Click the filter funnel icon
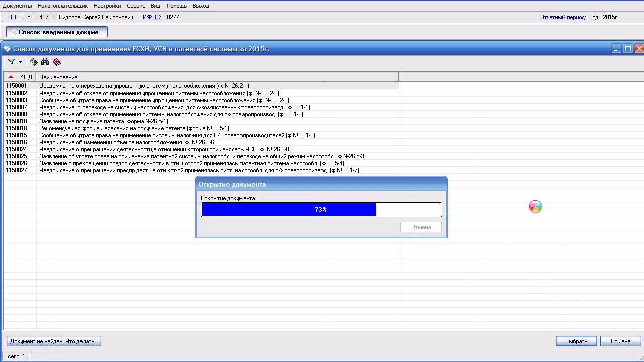This screenshot has height=362, width=644. click(x=11, y=62)
